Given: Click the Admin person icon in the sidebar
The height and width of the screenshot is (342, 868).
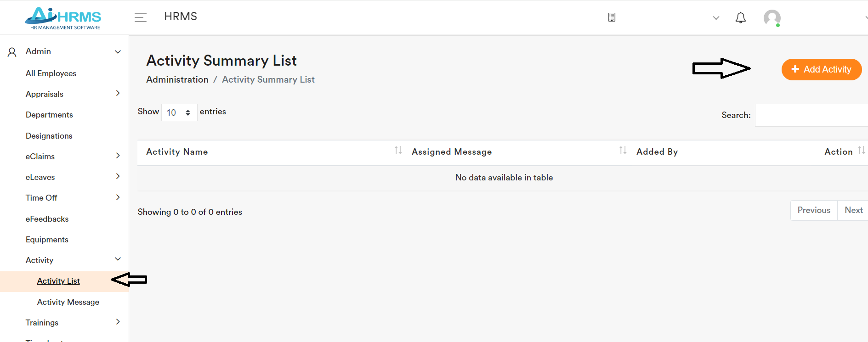Looking at the screenshot, I should 11,51.
